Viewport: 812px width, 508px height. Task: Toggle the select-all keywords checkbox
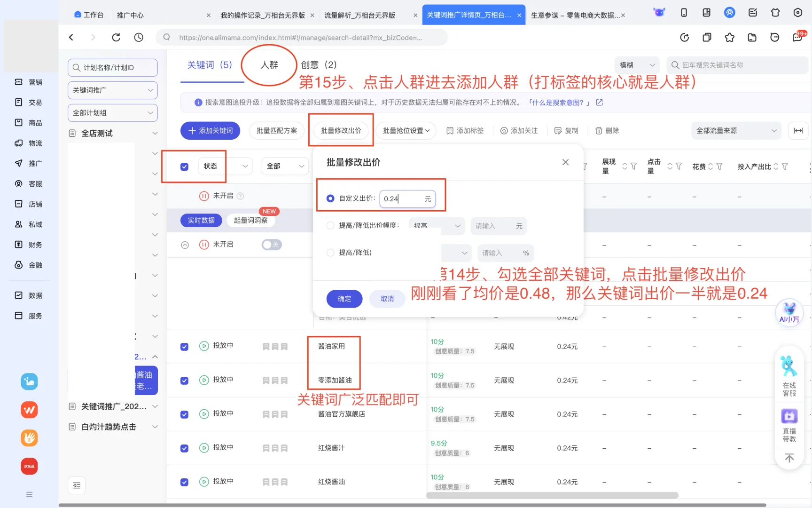184,166
